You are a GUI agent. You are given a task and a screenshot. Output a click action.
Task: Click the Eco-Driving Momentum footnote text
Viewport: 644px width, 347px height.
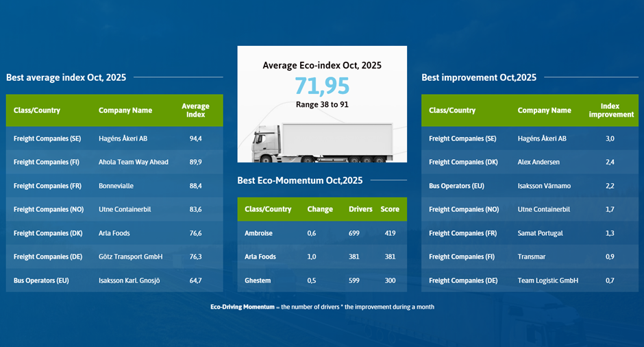coord(322,307)
